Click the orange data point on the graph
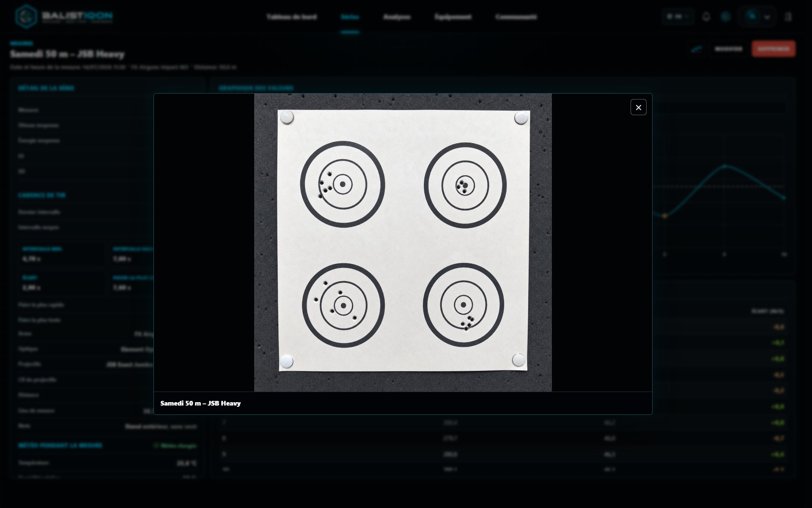 (x=664, y=216)
